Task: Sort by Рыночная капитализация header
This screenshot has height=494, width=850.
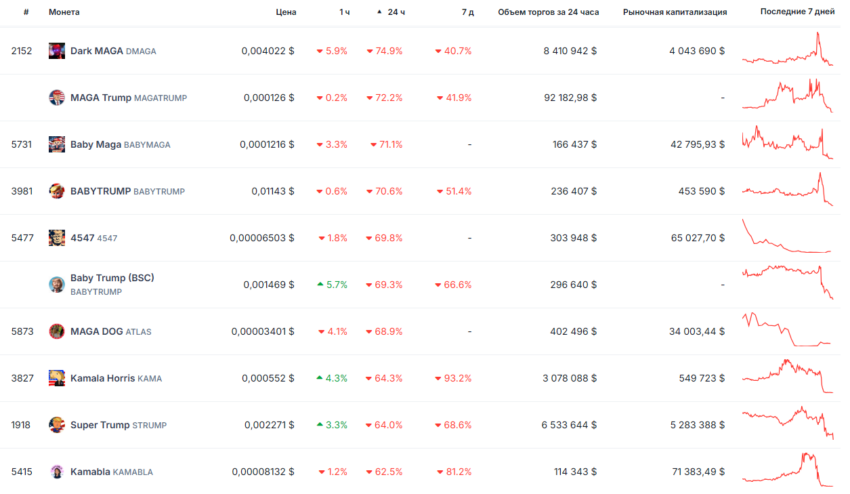Action: (675, 12)
